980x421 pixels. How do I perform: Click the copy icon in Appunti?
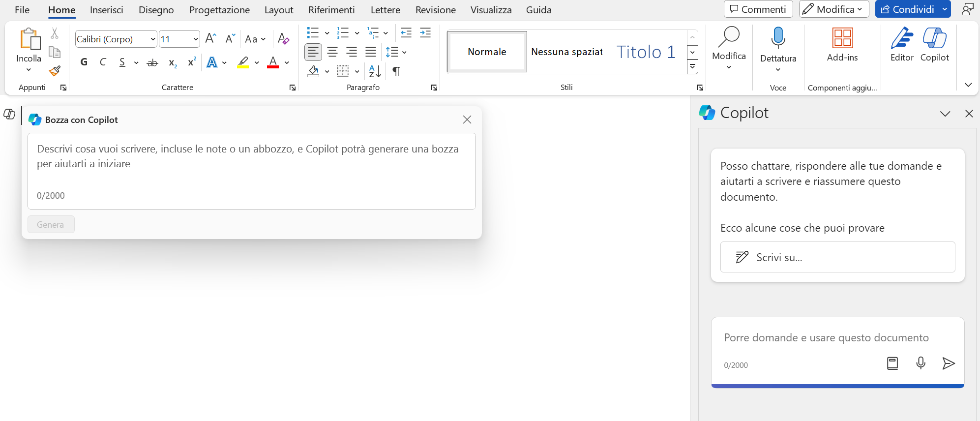click(55, 52)
